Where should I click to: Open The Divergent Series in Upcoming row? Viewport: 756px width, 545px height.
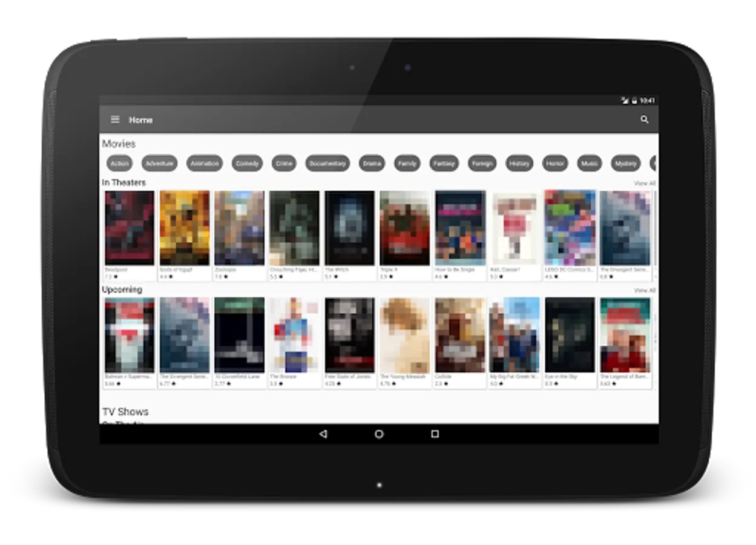coord(185,342)
